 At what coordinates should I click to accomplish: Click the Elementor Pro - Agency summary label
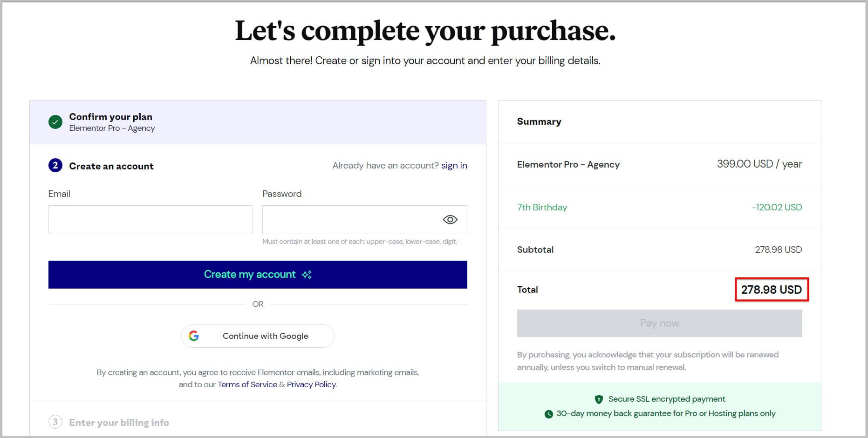tap(568, 164)
